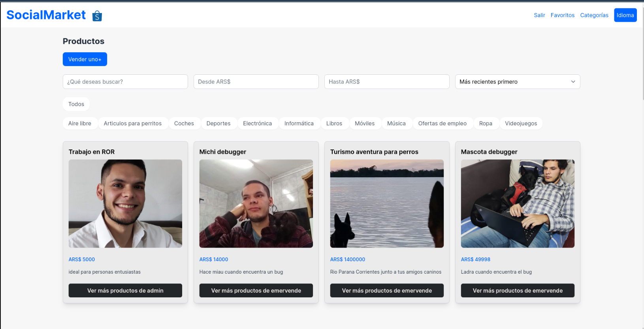This screenshot has height=329, width=644.
Task: Select the Ofertas de empleo filter
Action: tap(442, 123)
